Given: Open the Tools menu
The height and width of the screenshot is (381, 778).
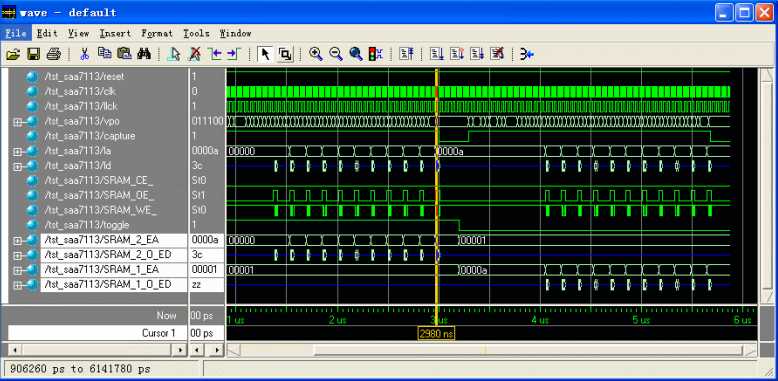Looking at the screenshot, I should (x=196, y=33).
